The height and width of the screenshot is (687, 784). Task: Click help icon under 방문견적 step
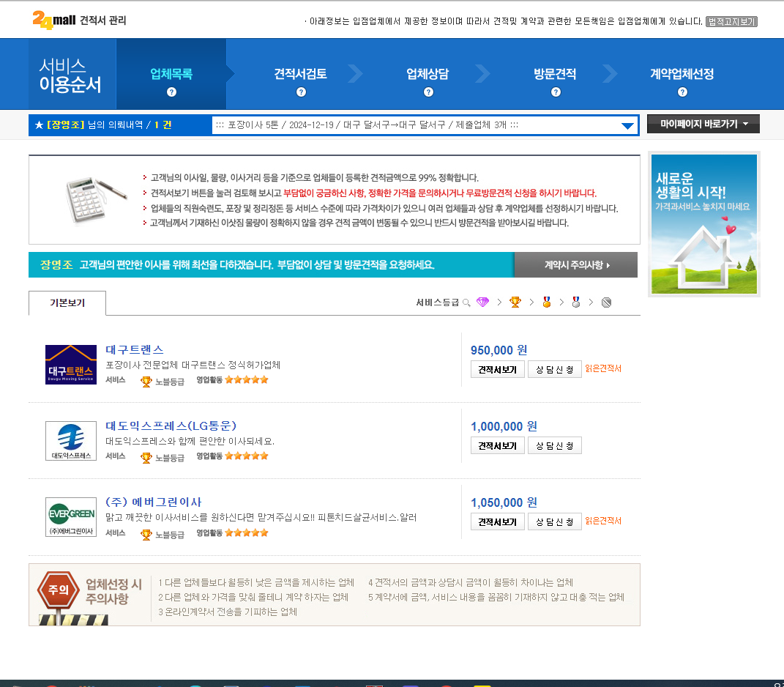click(x=556, y=92)
